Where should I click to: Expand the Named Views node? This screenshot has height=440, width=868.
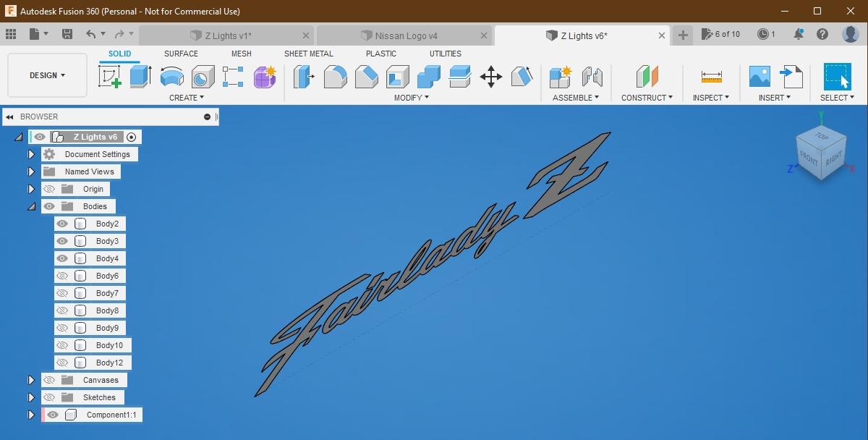(31, 172)
